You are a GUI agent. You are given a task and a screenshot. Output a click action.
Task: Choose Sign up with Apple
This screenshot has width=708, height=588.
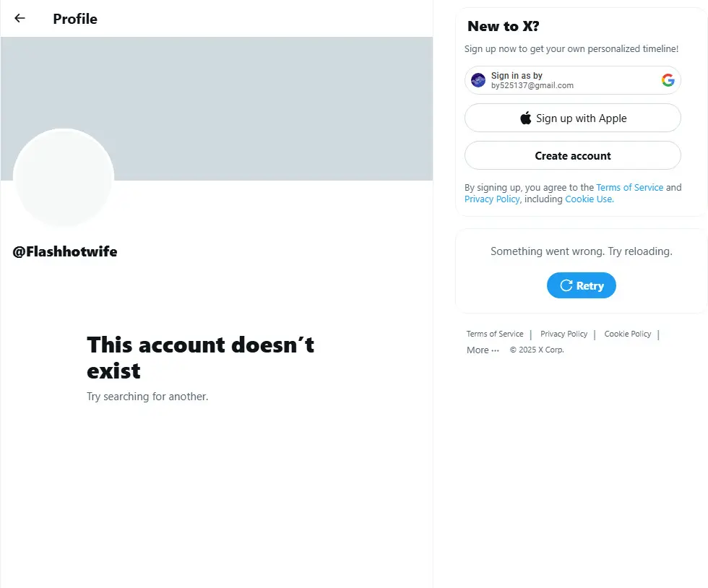coord(572,118)
